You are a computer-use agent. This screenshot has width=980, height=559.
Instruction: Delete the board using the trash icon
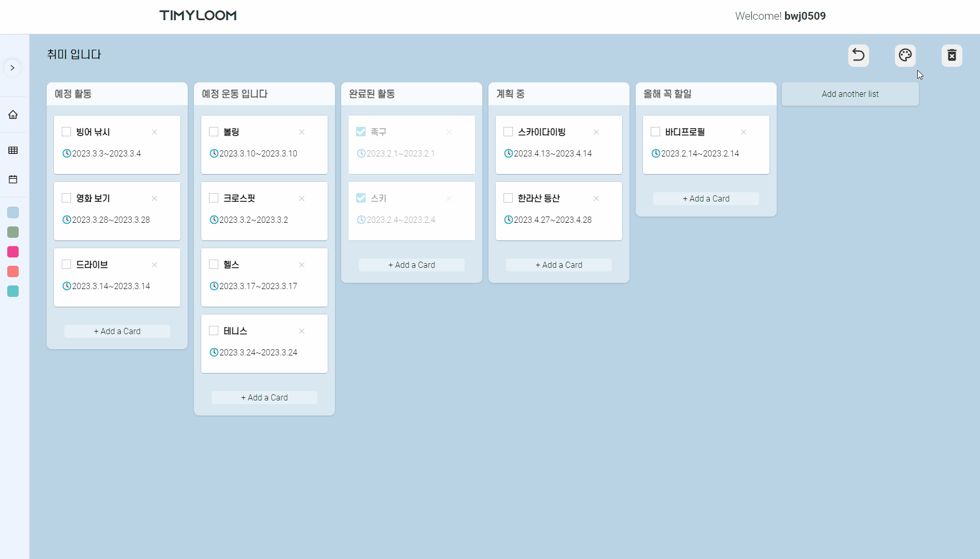point(952,55)
